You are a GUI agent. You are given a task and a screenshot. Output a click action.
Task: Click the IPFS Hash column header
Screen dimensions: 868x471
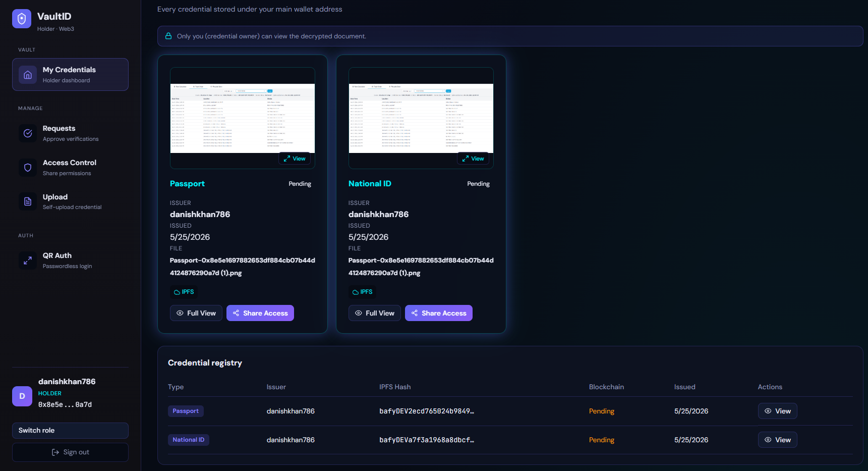[395, 387]
